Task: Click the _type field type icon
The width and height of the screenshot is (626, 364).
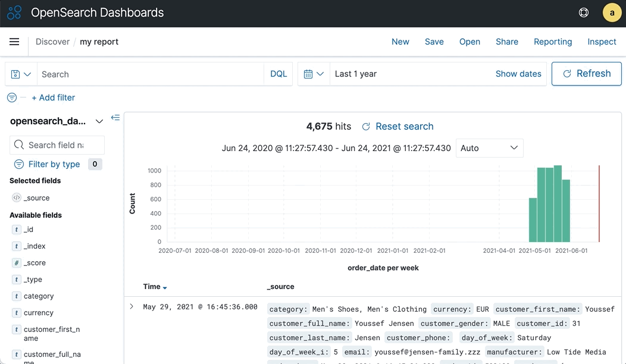Action: [17, 280]
